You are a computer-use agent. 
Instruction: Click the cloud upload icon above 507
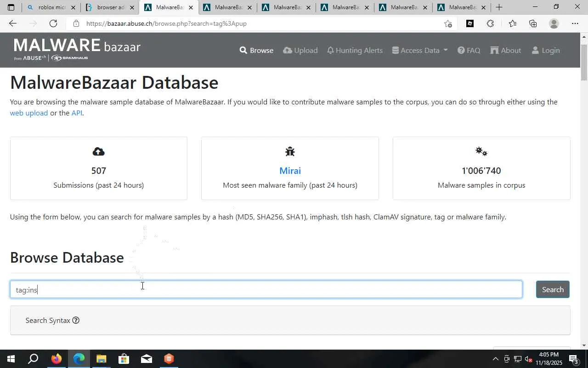click(x=99, y=152)
